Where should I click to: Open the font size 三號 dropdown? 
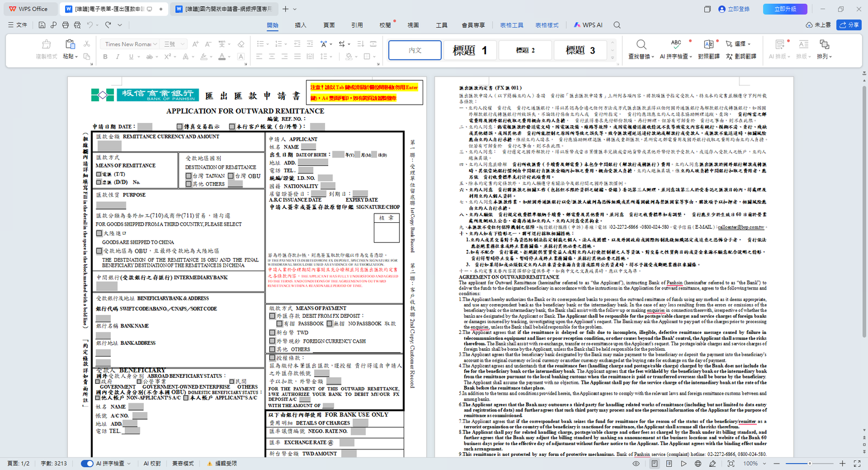pos(183,44)
